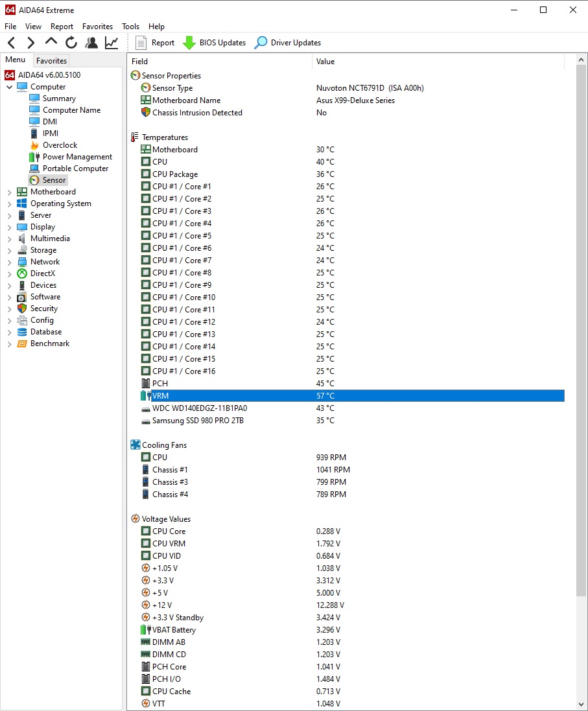
Task: Select the IPMI tree item
Action: pos(51,134)
